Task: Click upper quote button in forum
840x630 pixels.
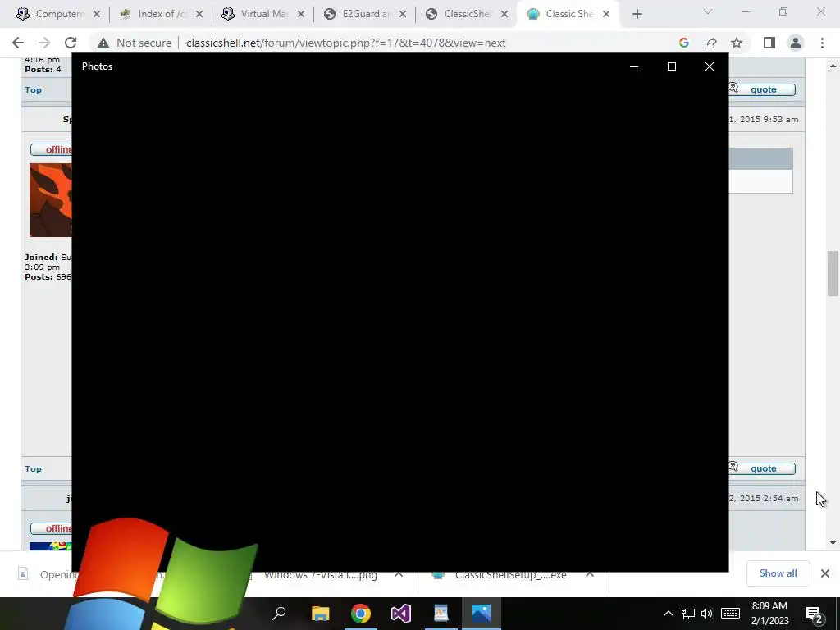Action: pyautogui.click(x=763, y=89)
